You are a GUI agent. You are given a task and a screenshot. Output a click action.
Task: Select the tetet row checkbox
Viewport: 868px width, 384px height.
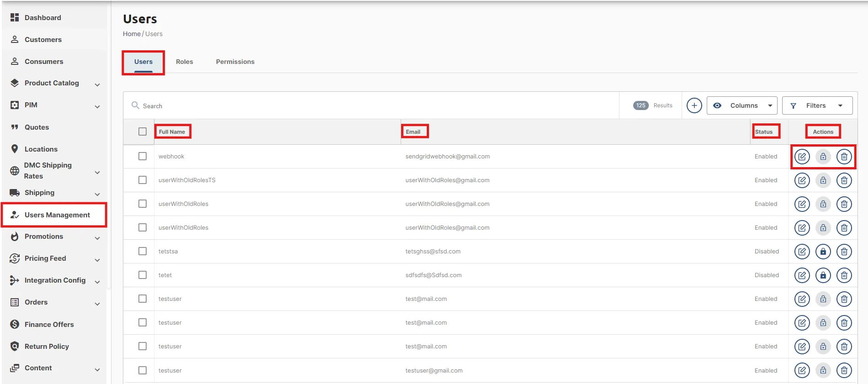point(143,275)
